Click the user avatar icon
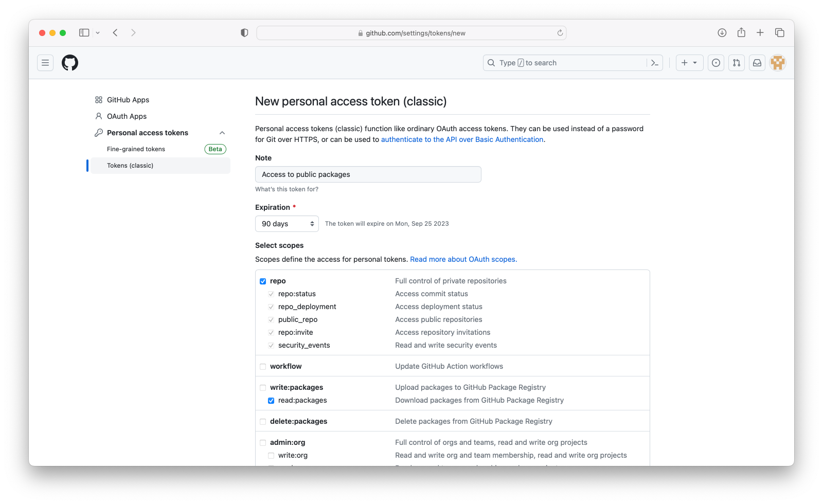The width and height of the screenshot is (823, 504). pyautogui.click(x=778, y=63)
